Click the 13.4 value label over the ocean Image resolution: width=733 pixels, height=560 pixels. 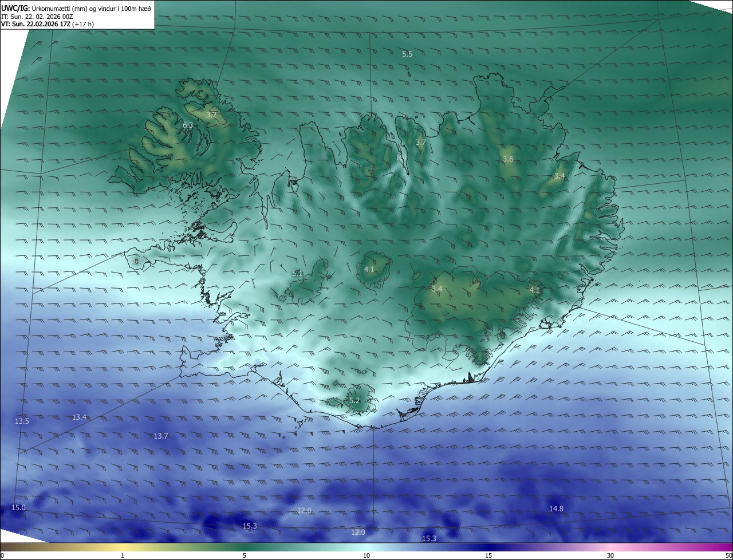79,417
